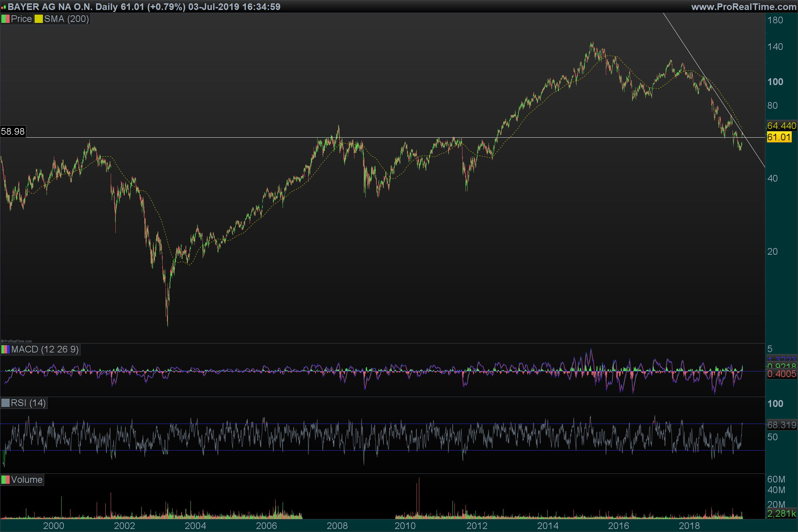The width and height of the screenshot is (798, 532).
Task: Click the gray RSI (14) legend icon
Action: tap(5, 403)
